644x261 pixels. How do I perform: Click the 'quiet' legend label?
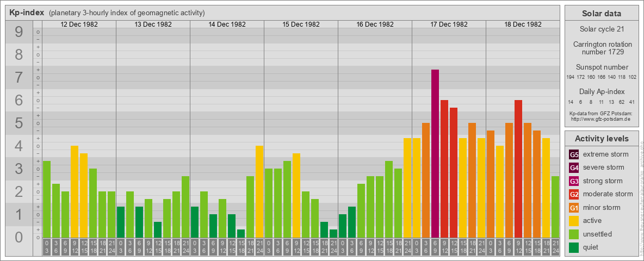pyautogui.click(x=591, y=247)
